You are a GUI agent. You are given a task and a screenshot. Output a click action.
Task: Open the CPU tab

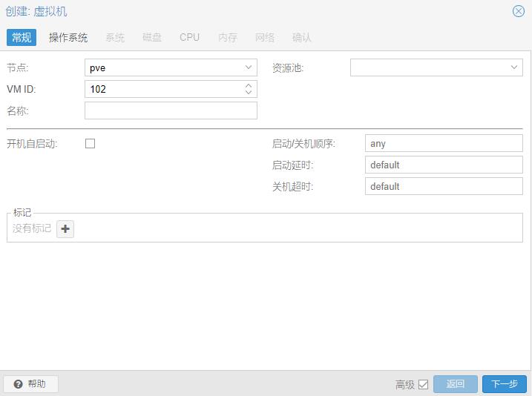click(x=189, y=37)
